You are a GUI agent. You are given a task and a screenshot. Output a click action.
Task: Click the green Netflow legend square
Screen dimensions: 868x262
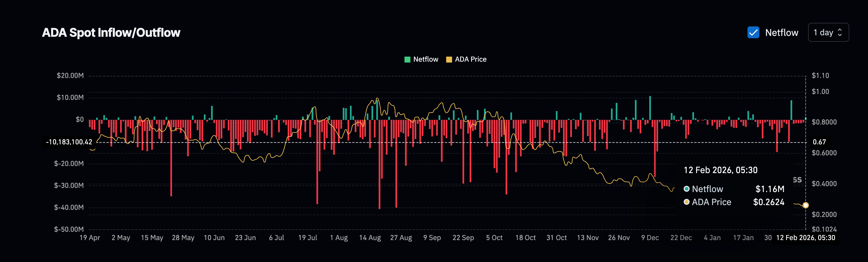point(407,60)
